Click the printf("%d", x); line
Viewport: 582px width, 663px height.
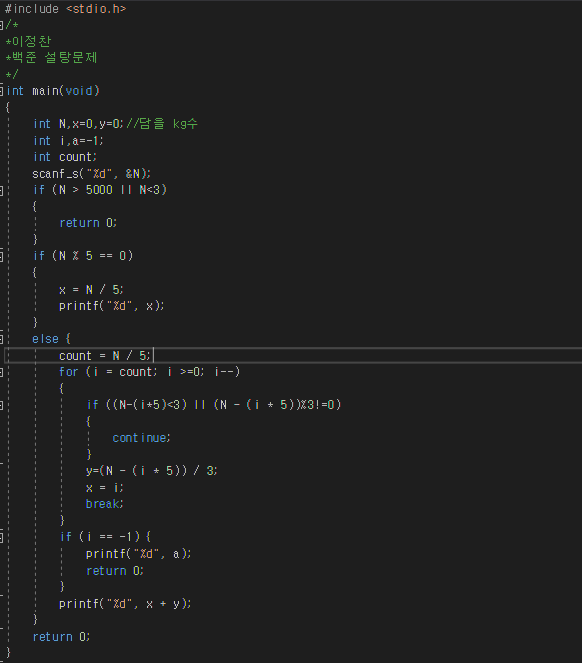tap(112, 306)
